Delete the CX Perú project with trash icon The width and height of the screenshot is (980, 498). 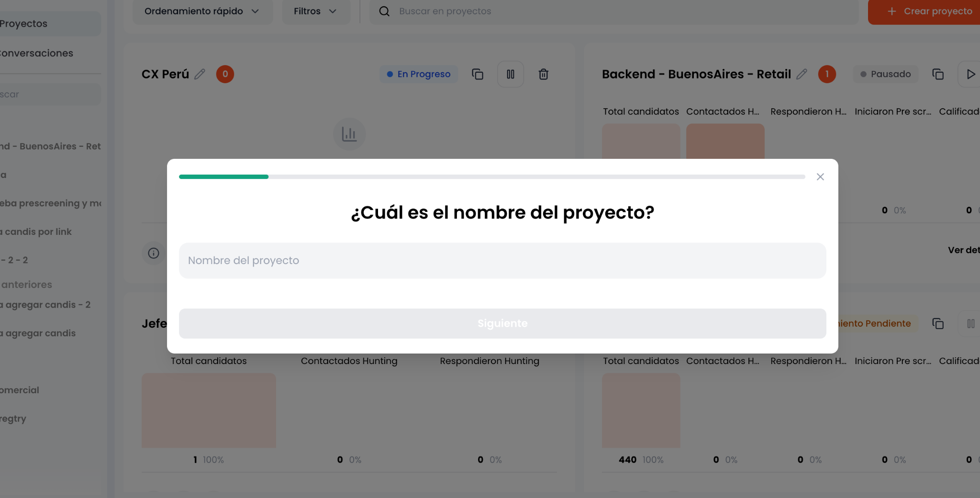click(544, 74)
